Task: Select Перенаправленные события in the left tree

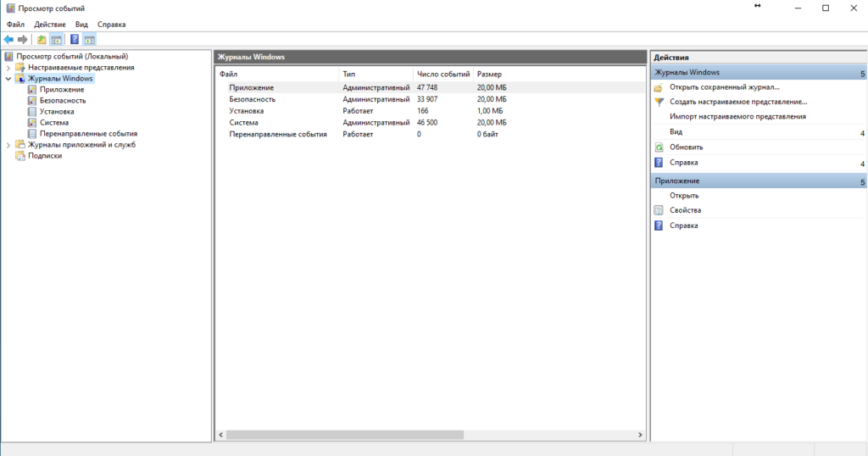Action: click(x=88, y=133)
